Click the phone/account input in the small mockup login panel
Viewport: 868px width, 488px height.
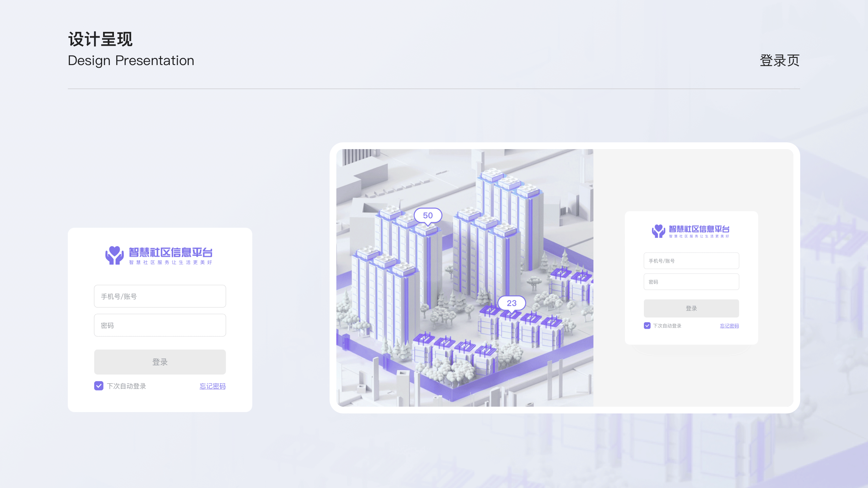[691, 261]
